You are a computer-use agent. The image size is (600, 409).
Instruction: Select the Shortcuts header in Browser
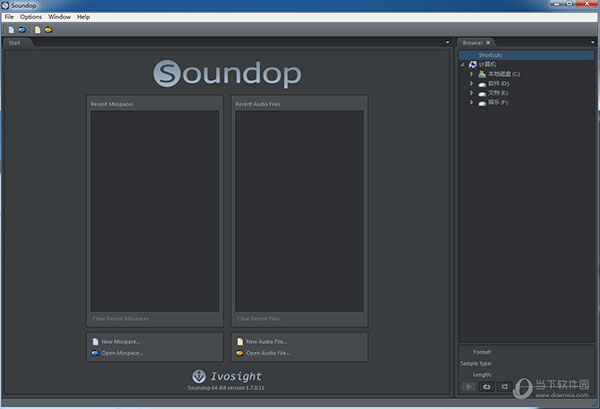click(527, 55)
